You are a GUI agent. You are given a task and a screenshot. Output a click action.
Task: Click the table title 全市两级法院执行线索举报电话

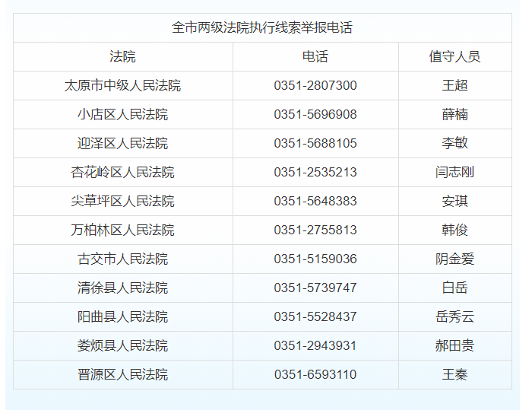click(262, 27)
